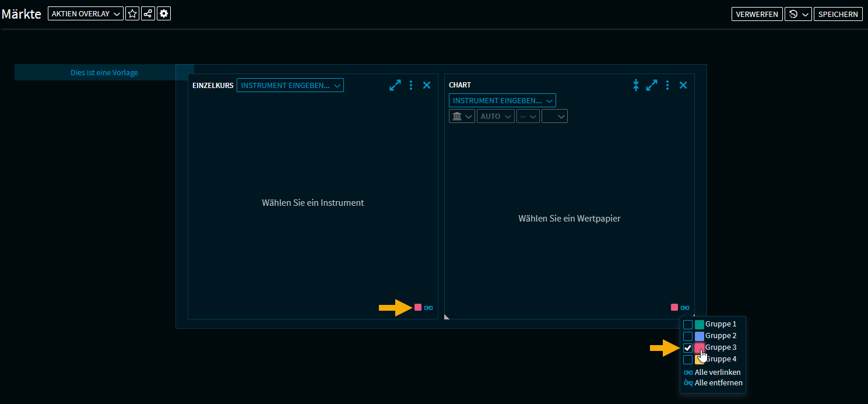This screenshot has height=404, width=868.
Task: Check the Gruppe 1 checkbox
Action: pos(688,324)
